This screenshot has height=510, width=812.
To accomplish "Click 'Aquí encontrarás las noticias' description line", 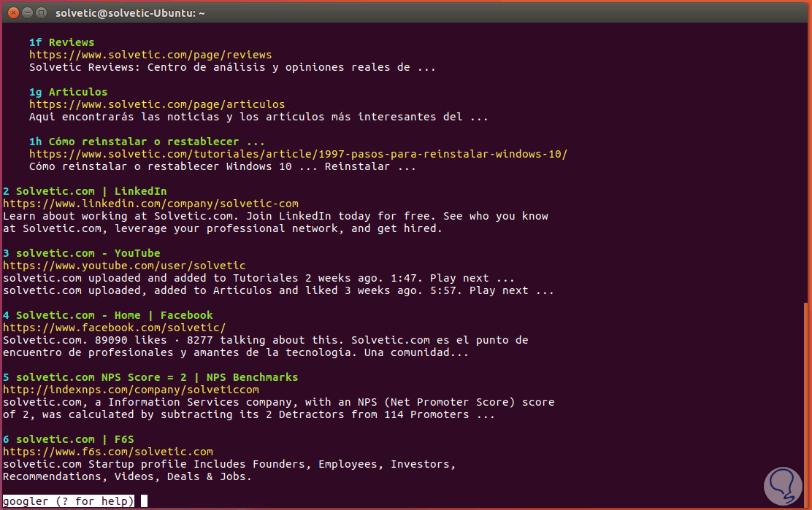I will [x=258, y=117].
